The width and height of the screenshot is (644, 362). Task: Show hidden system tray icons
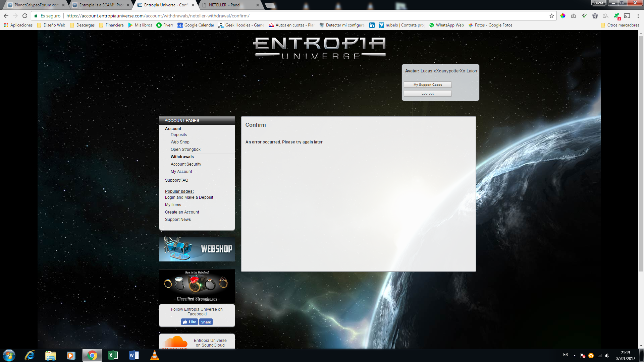[575, 356]
